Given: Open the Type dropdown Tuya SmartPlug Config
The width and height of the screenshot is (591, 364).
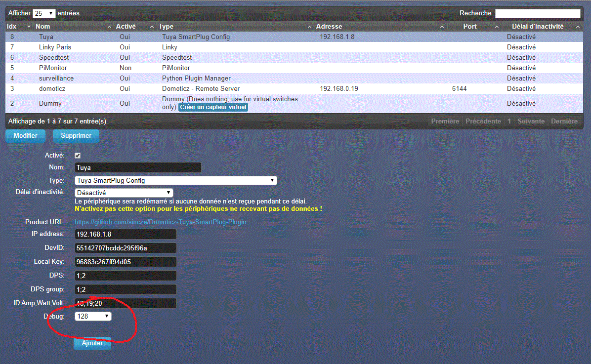Looking at the screenshot, I should (x=175, y=180).
